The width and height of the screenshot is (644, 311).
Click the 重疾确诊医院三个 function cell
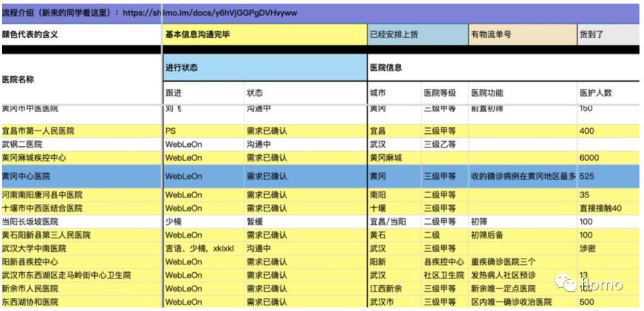[x=523, y=262]
